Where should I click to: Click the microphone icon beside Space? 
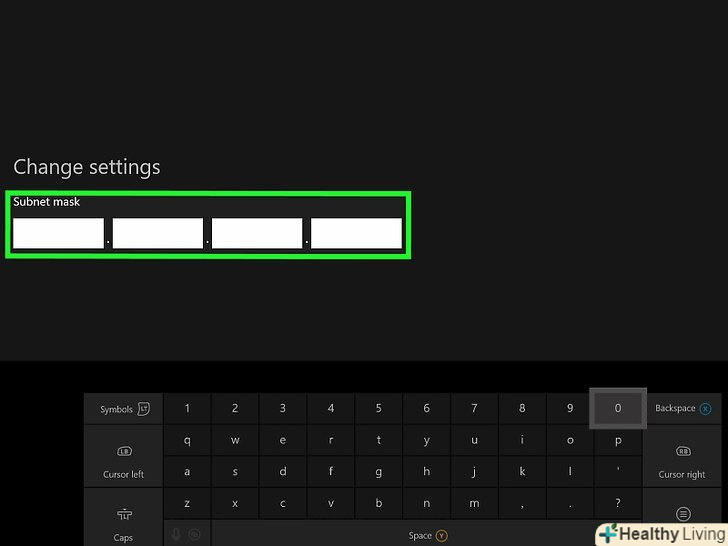pos(176,534)
